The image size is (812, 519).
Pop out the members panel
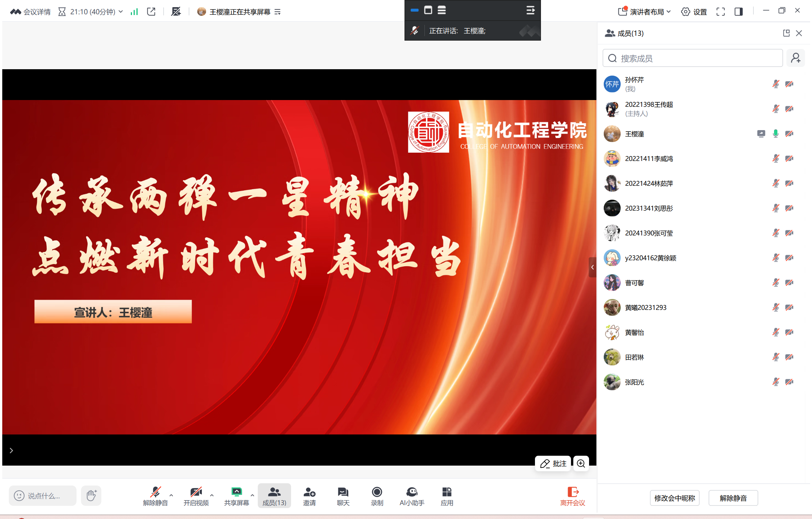(786, 33)
